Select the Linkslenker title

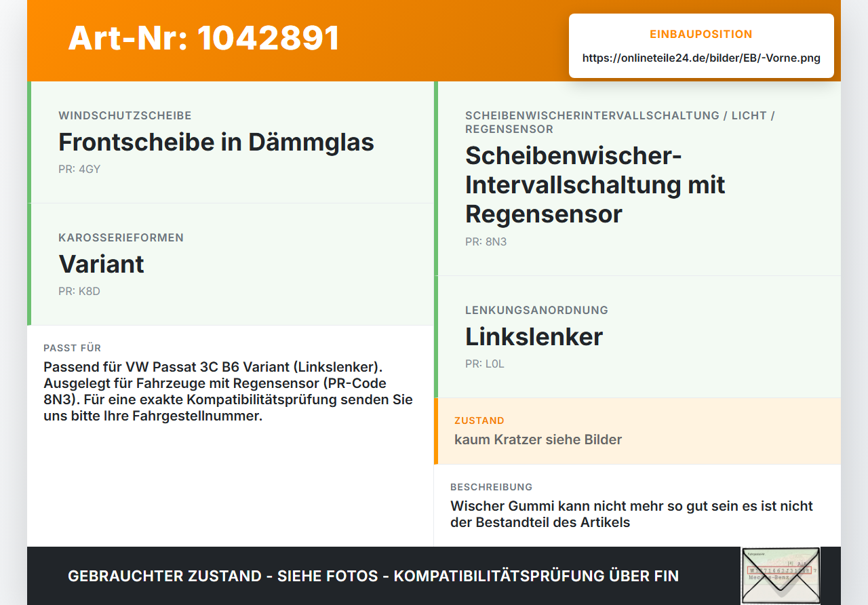[534, 337]
